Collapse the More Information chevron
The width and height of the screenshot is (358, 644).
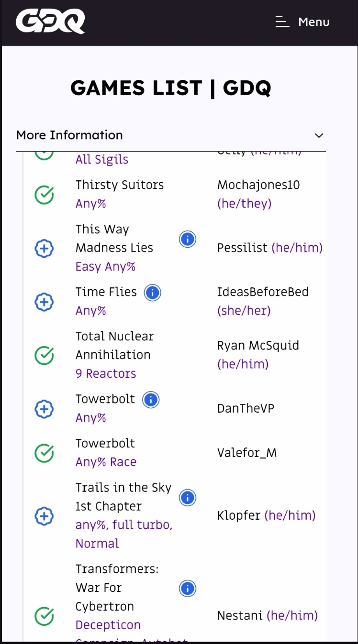click(319, 135)
